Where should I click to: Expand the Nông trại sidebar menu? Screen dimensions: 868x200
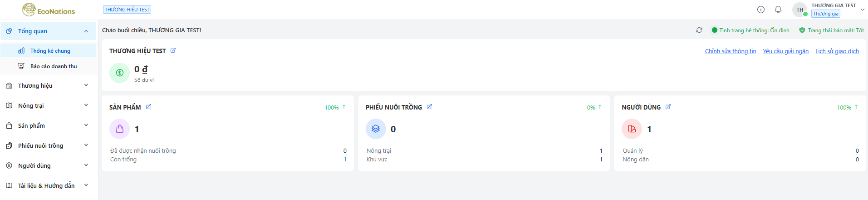pyautogui.click(x=86, y=105)
